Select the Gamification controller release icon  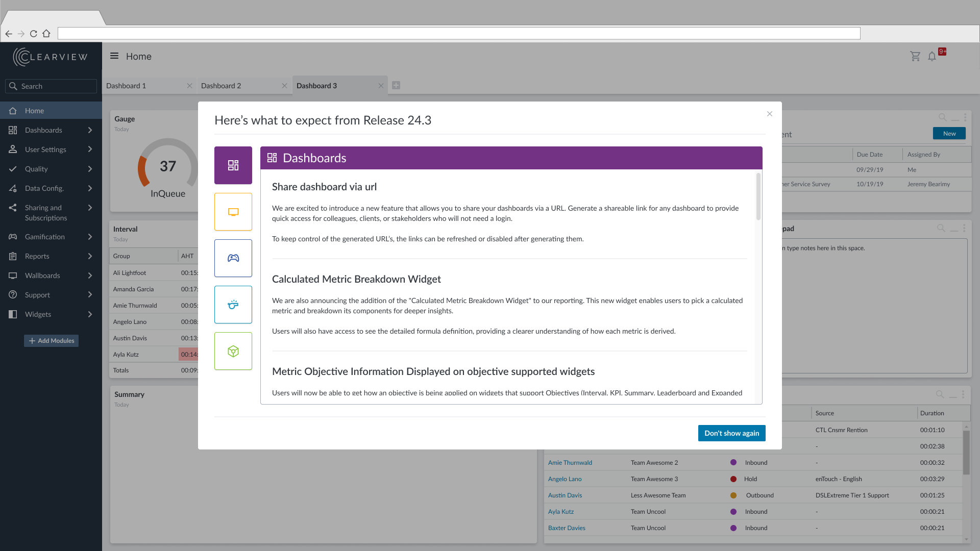[x=233, y=258]
